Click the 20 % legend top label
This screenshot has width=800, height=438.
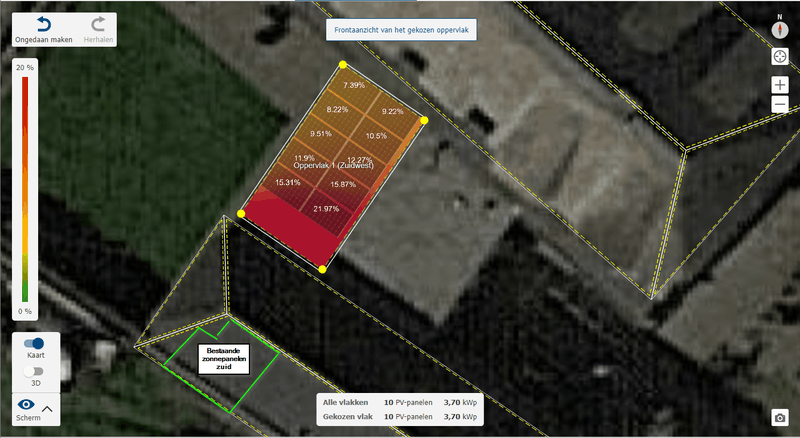pos(25,67)
